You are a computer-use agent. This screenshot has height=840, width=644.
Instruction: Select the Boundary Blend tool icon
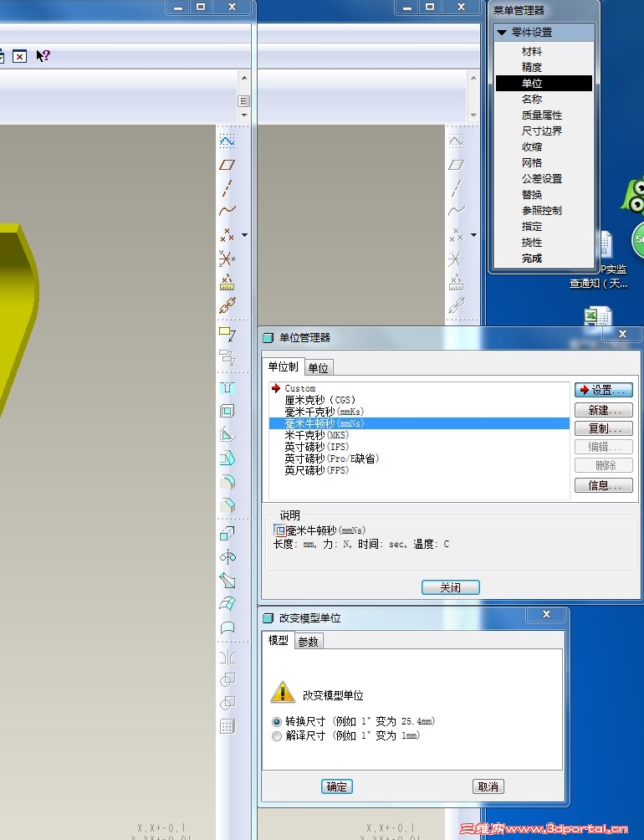coord(227,604)
